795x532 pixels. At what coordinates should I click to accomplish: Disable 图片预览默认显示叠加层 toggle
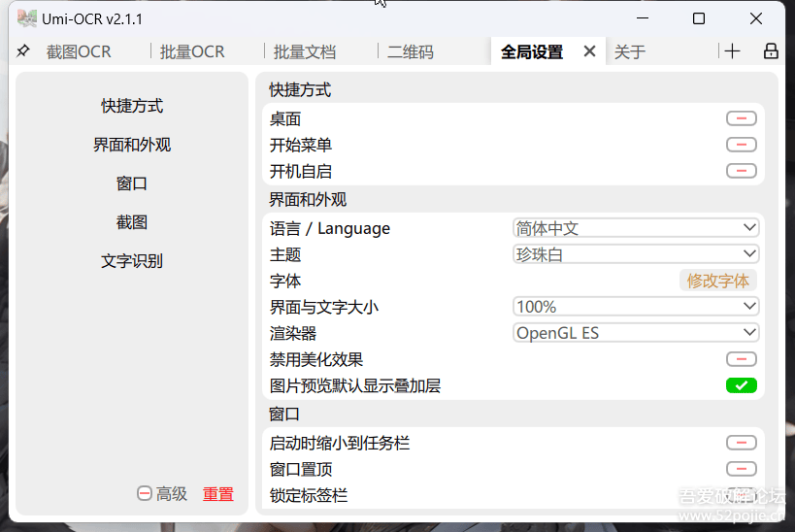741,385
